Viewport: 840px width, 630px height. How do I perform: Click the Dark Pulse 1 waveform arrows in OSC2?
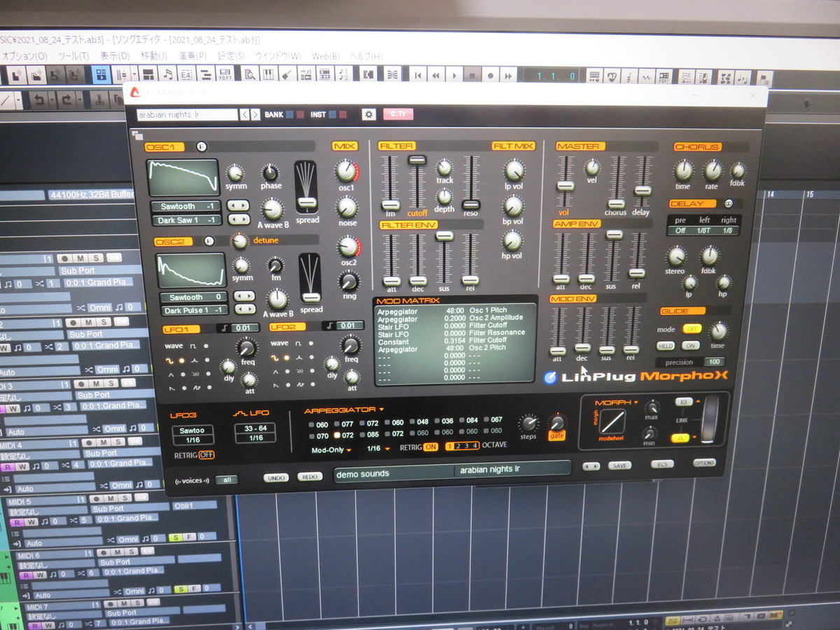point(245,309)
